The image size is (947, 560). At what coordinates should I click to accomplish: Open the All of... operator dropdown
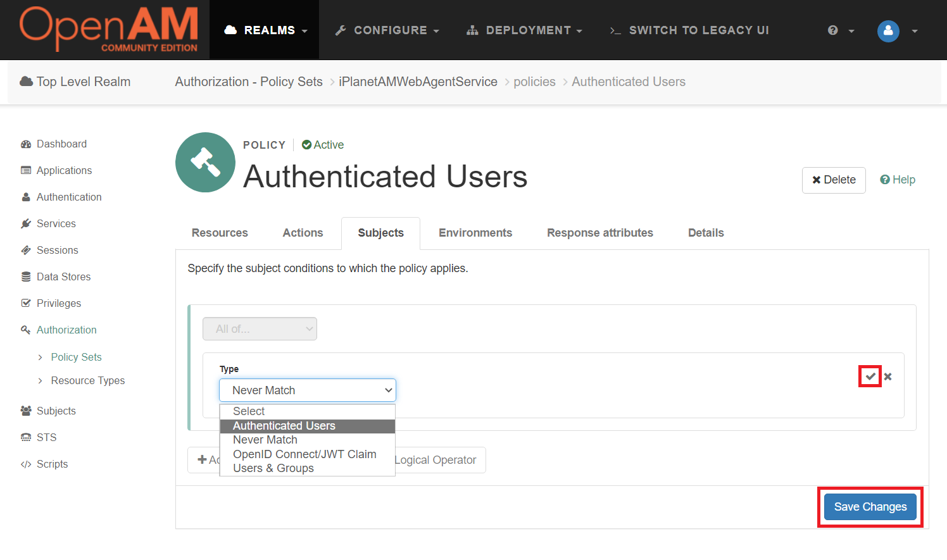tap(260, 329)
